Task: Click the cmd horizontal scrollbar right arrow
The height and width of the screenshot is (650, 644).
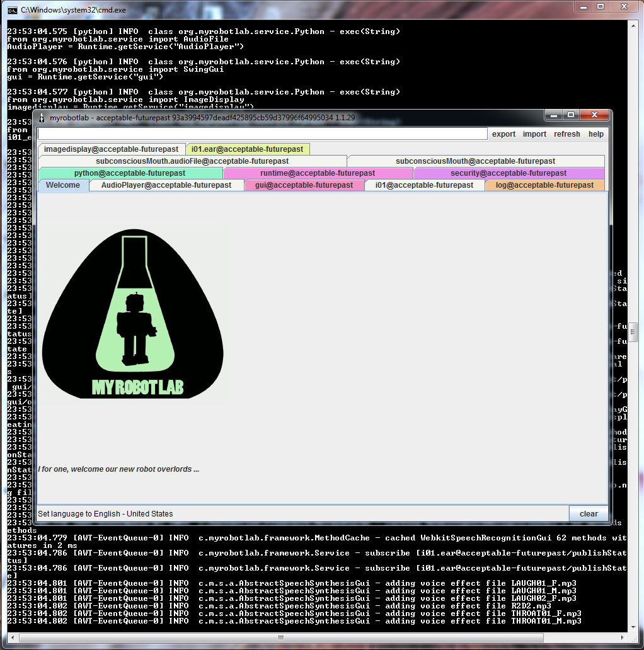Action: [x=623, y=637]
